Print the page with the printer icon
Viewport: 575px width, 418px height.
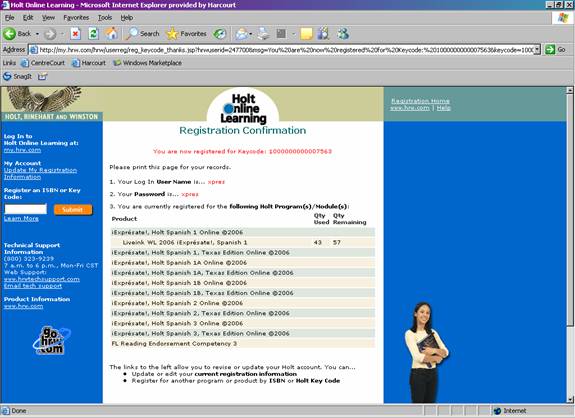(x=263, y=34)
